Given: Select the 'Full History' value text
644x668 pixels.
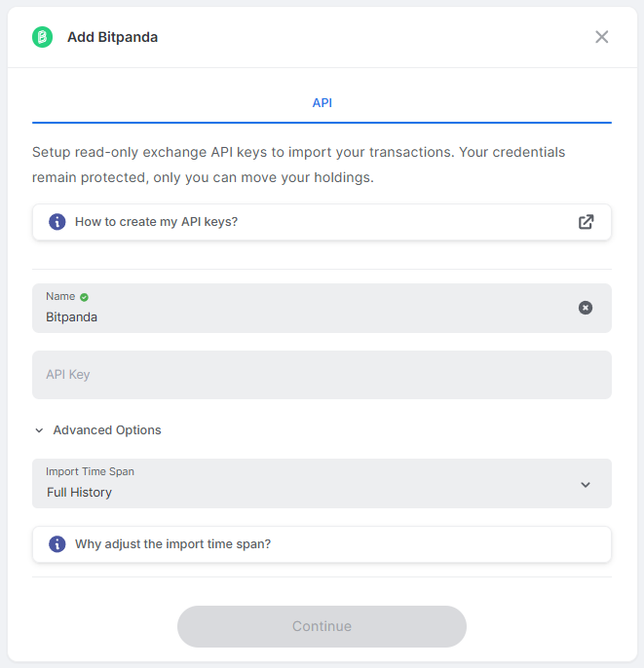Looking at the screenshot, I should (x=79, y=493).
